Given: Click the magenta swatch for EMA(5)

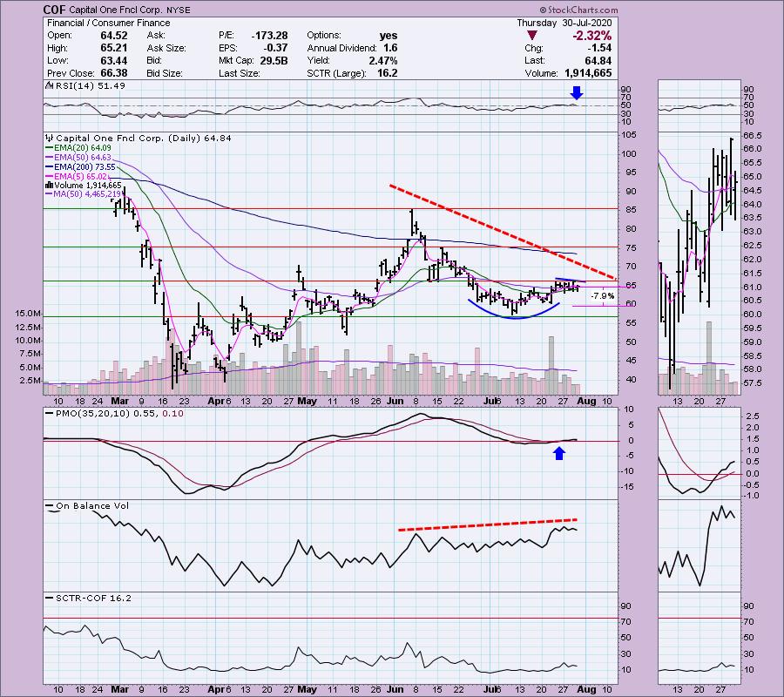Looking at the screenshot, I should coord(49,177).
